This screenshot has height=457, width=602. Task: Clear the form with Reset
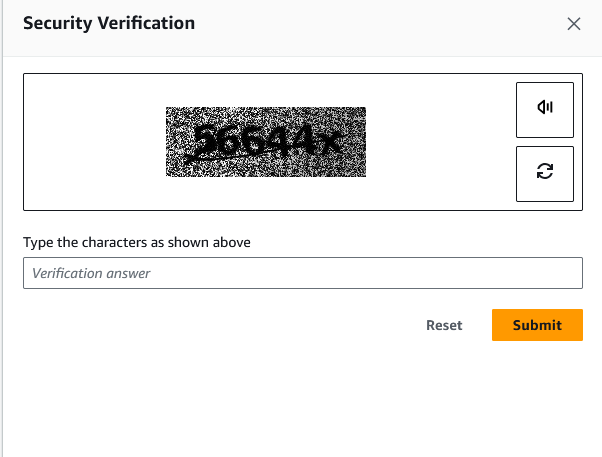pos(444,325)
